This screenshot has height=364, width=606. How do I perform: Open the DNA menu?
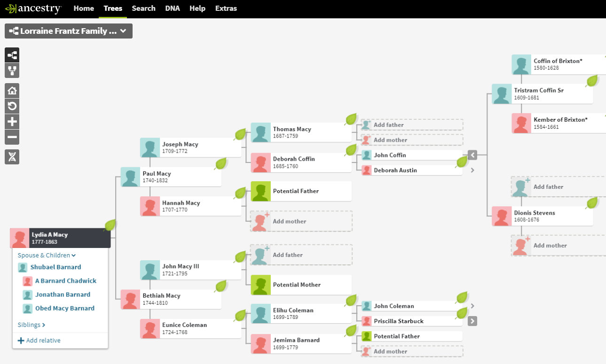(x=173, y=8)
